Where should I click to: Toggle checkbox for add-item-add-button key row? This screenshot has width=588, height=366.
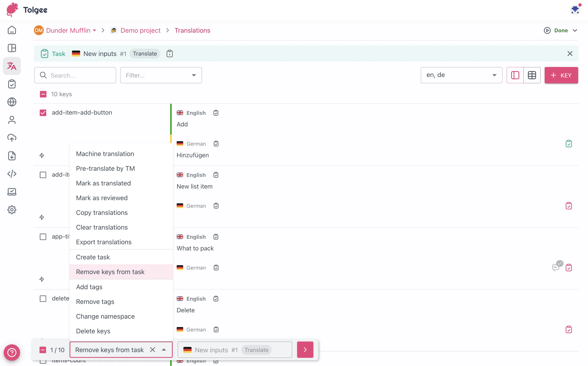43,113
